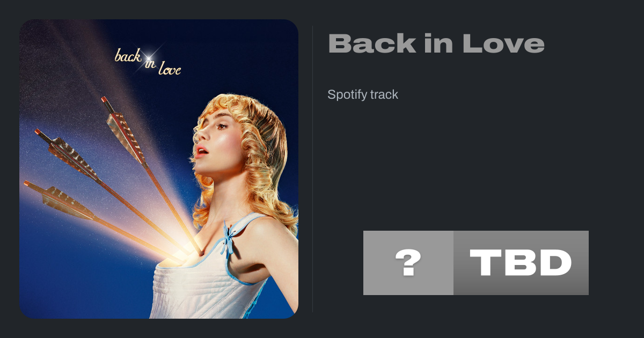644x338 pixels.
Task: Click the word "Back" in the heading
Action: (372, 43)
